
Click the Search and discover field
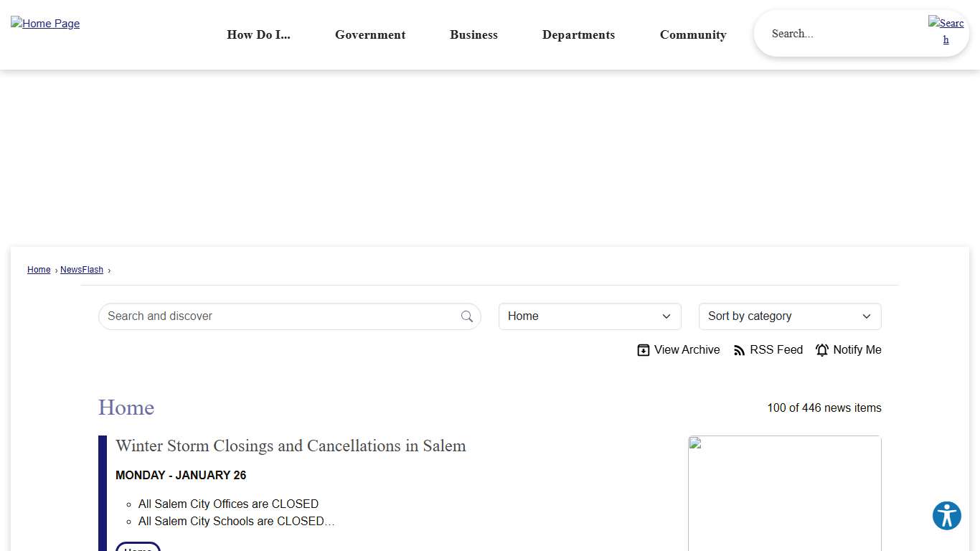[280, 316]
